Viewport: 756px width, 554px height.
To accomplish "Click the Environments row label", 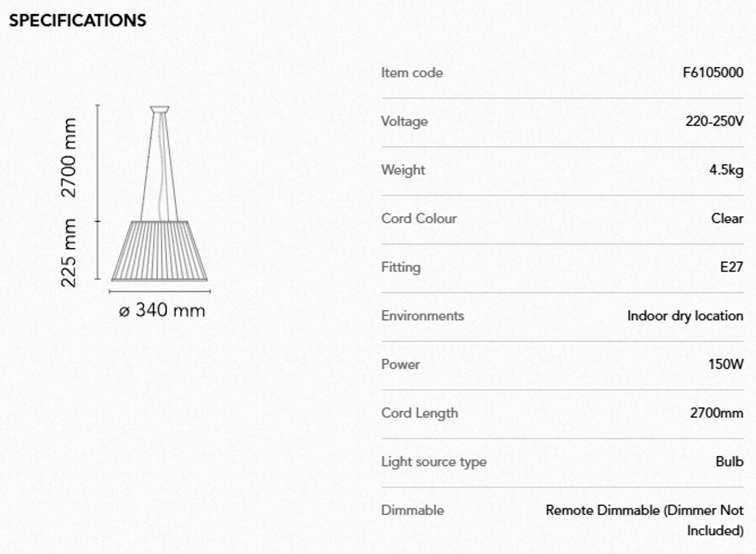I will (x=422, y=316).
